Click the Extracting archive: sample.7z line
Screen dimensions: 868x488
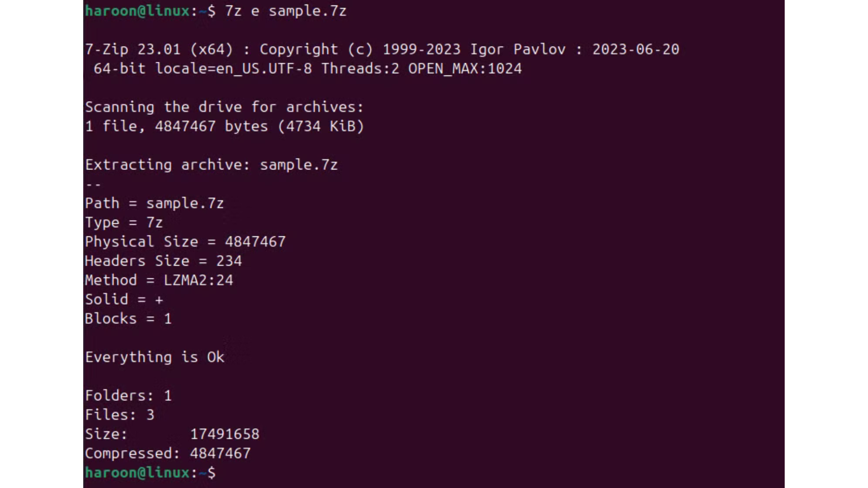211,165
